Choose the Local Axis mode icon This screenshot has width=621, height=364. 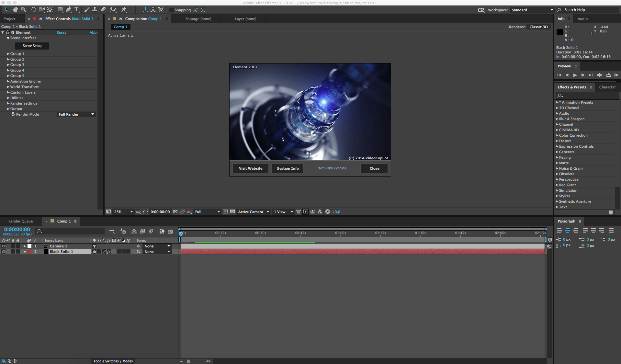tap(145, 10)
